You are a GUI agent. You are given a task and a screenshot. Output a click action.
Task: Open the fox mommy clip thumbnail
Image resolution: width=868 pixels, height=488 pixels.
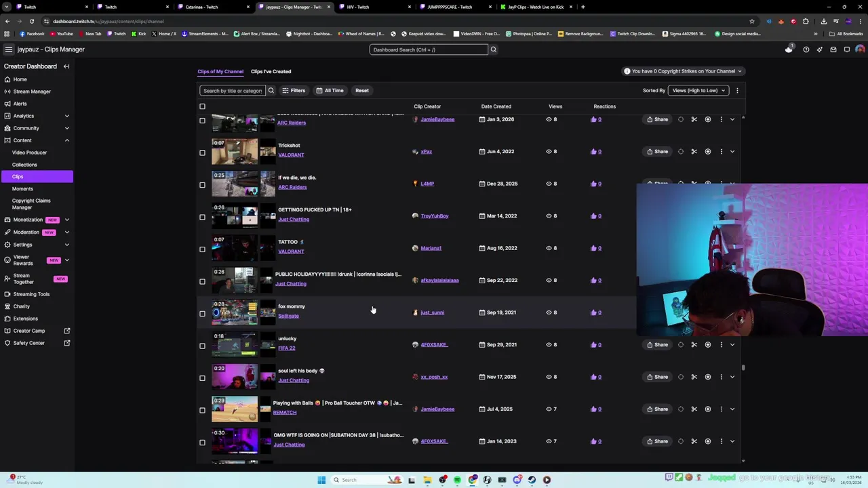[x=235, y=312]
